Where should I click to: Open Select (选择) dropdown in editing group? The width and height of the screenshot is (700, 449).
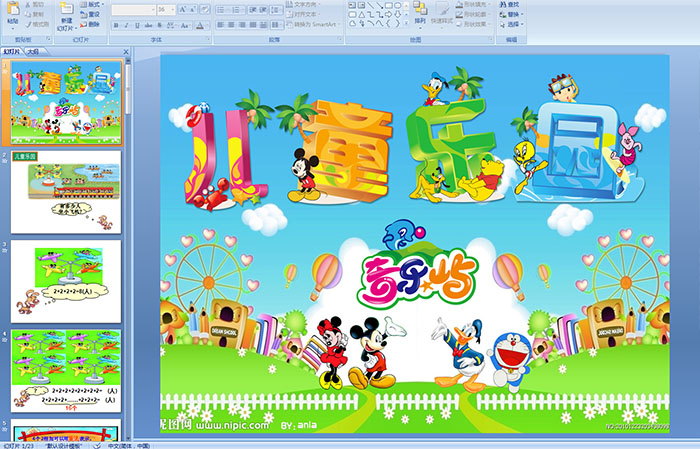[x=511, y=24]
